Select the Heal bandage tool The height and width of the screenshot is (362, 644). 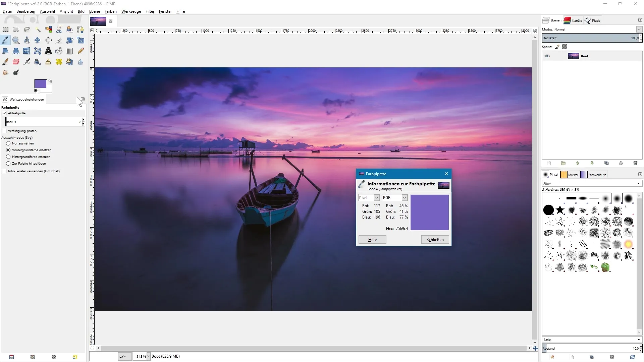(x=59, y=62)
